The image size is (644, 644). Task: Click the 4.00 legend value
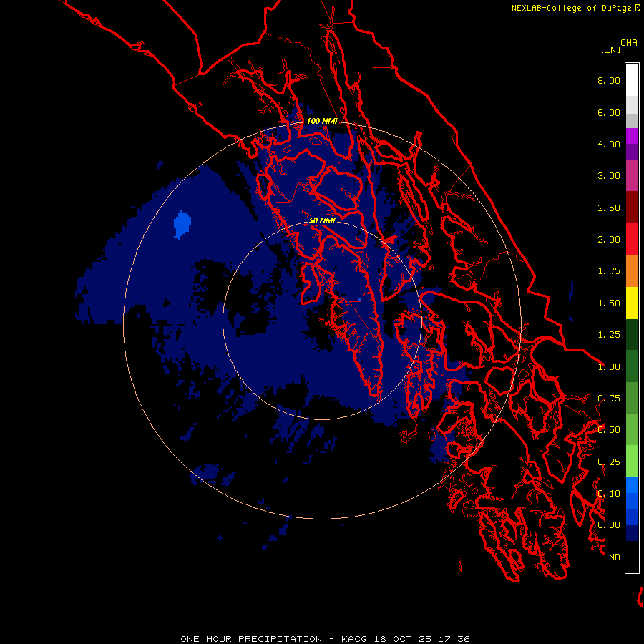(x=609, y=144)
